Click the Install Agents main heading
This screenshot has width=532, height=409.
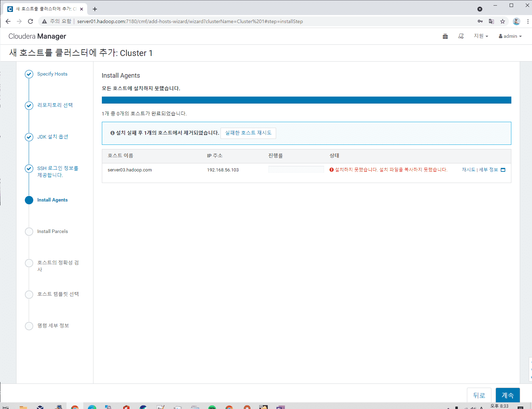coord(121,76)
